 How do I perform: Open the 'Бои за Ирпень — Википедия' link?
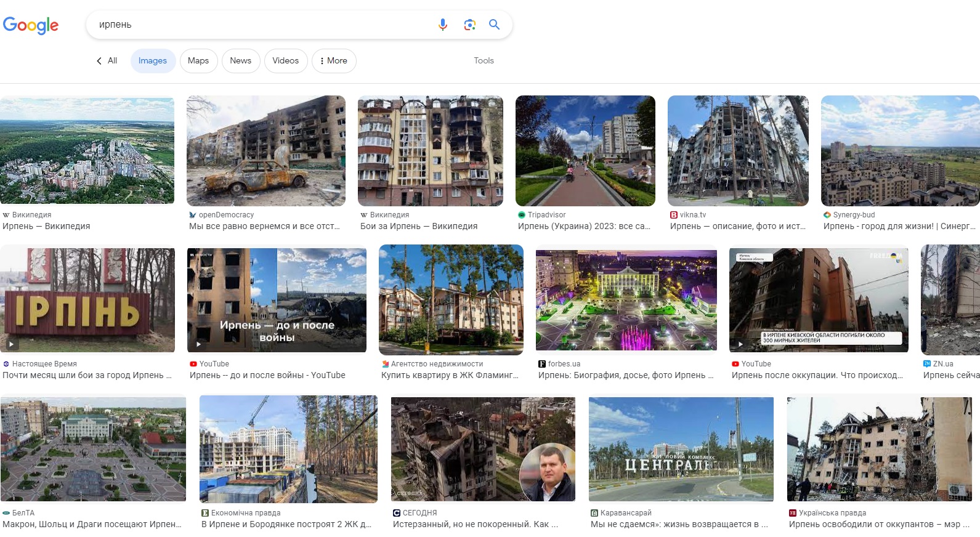[419, 226]
